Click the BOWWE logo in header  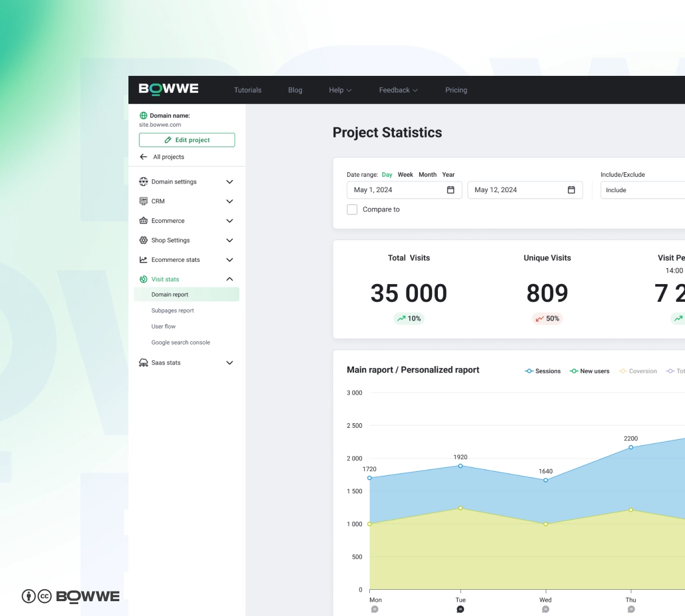(168, 89)
